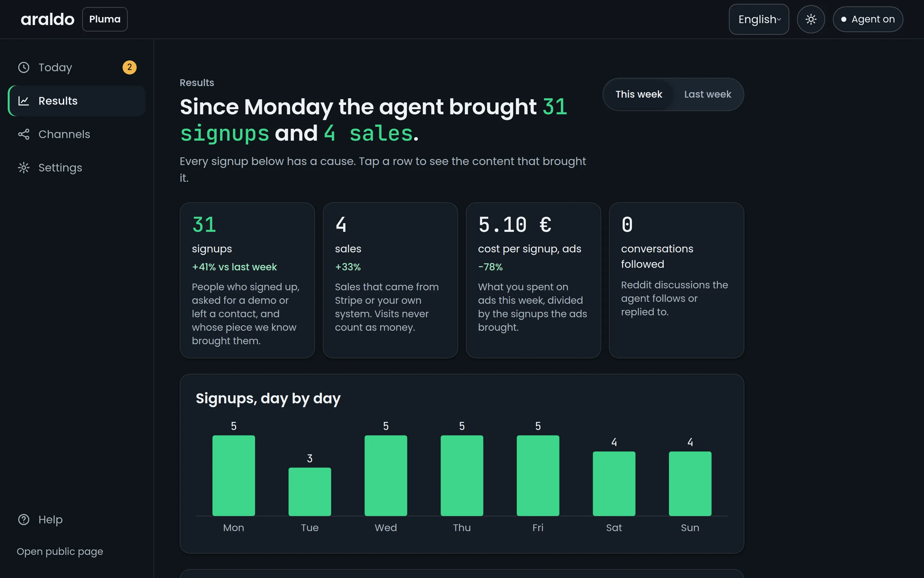Viewport: 924px width, 578px height.
Task: Click the Thursday signups bar
Action: point(462,476)
